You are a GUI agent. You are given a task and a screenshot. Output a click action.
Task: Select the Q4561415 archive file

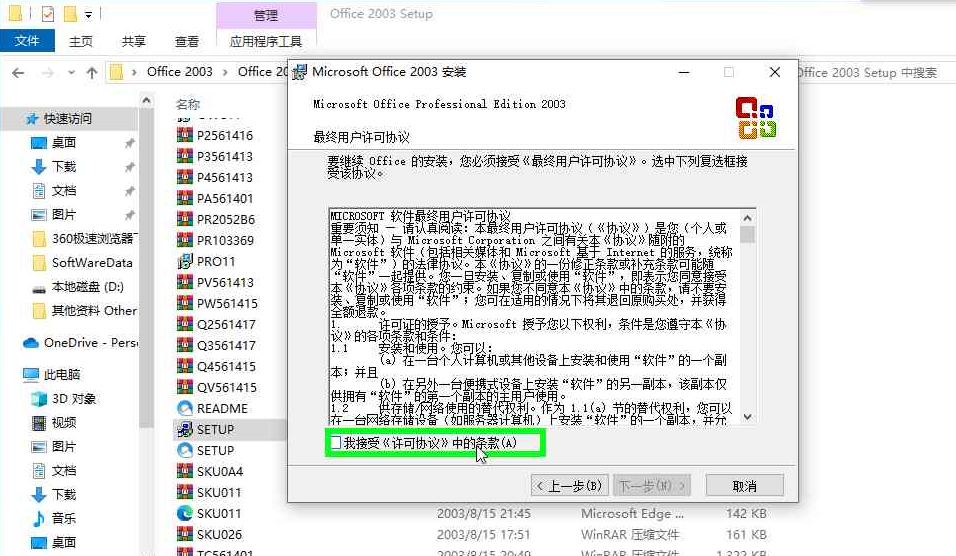click(x=226, y=366)
